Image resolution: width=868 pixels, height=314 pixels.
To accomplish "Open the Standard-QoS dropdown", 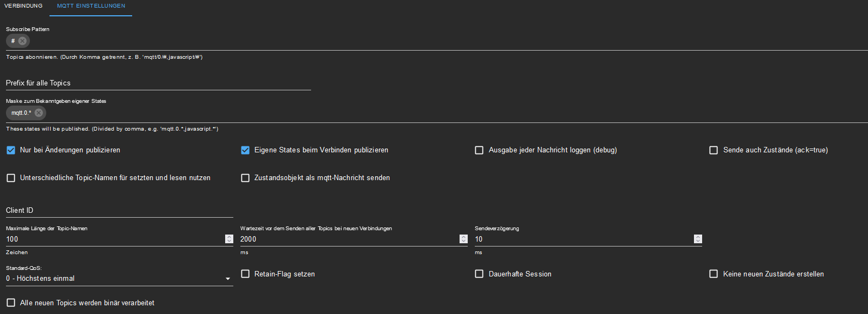I will click(x=119, y=279).
